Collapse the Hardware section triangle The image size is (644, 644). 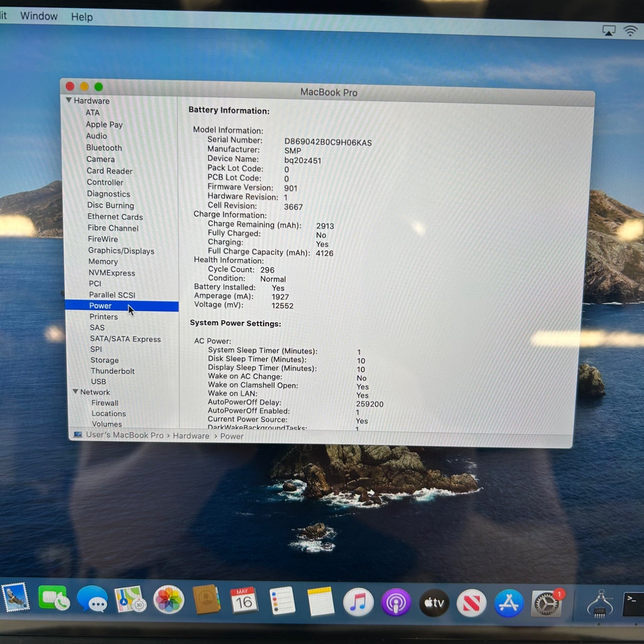pos(69,100)
